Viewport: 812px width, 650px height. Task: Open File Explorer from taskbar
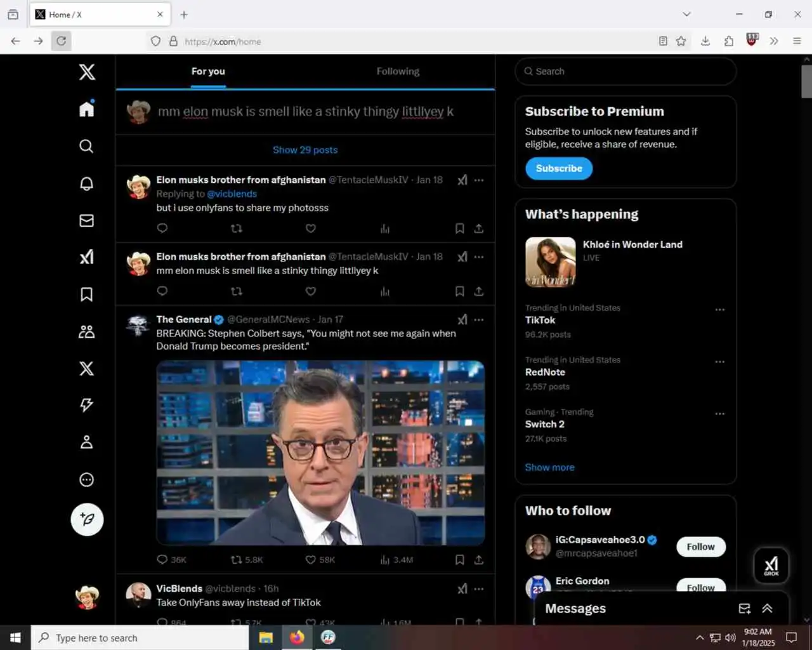click(x=266, y=637)
